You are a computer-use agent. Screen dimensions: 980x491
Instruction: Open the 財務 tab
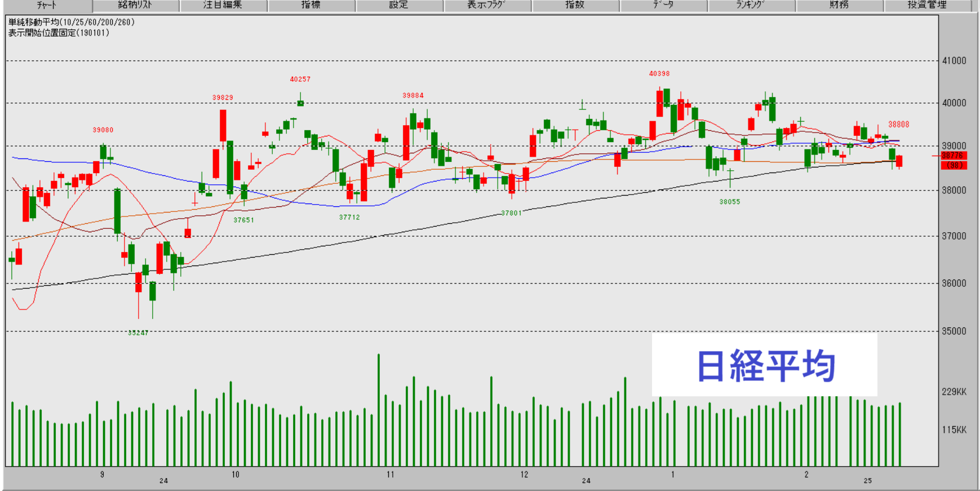(839, 6)
